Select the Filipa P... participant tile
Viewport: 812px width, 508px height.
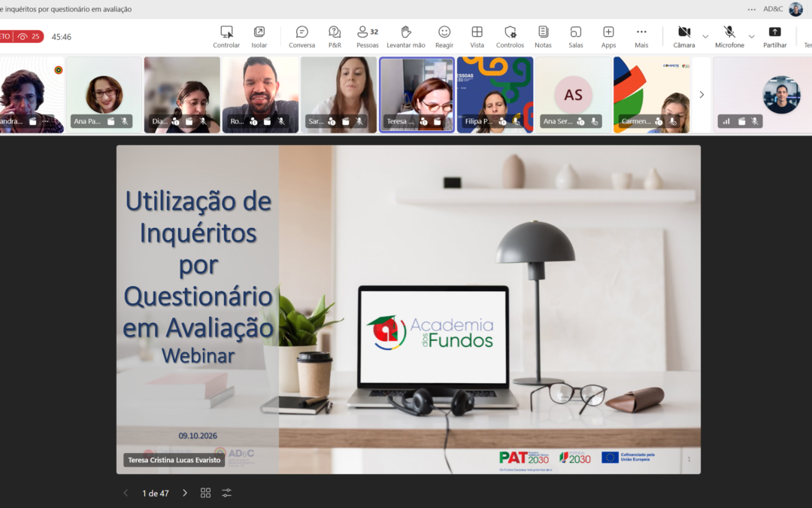coord(495,95)
